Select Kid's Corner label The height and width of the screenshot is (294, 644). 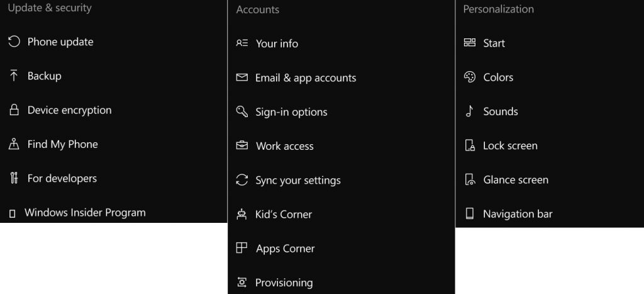pyautogui.click(x=284, y=214)
